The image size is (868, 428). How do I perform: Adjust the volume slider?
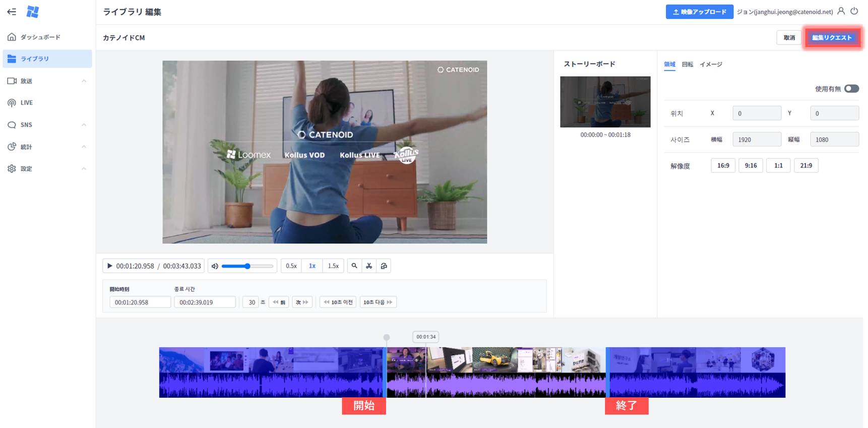pyautogui.click(x=247, y=266)
